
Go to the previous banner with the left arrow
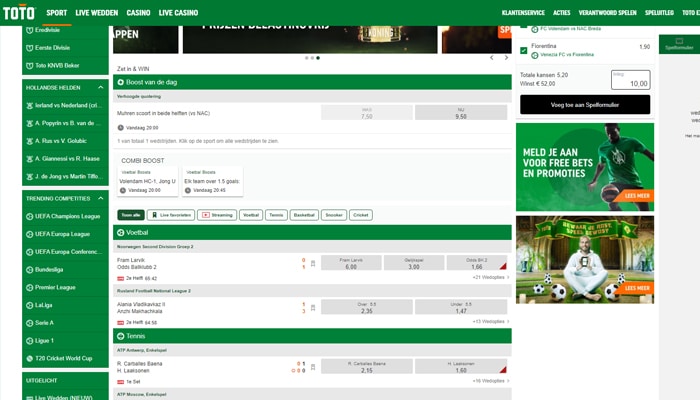coord(492,58)
